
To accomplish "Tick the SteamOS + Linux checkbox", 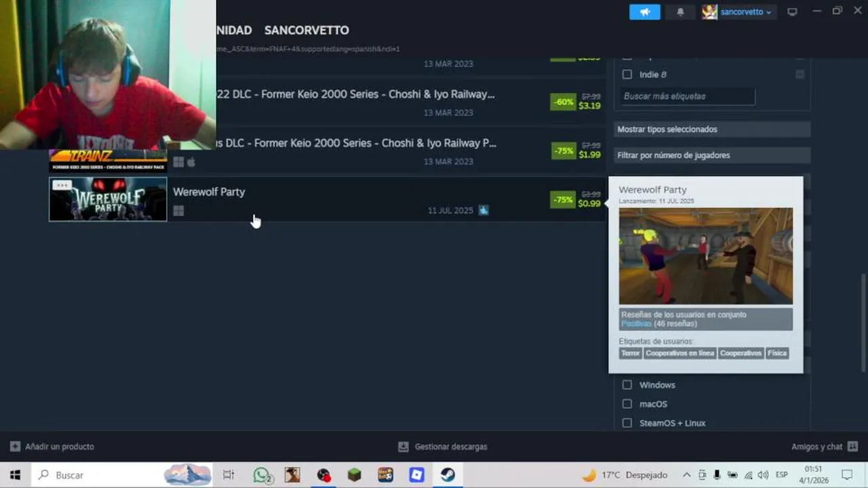I will 627,423.
